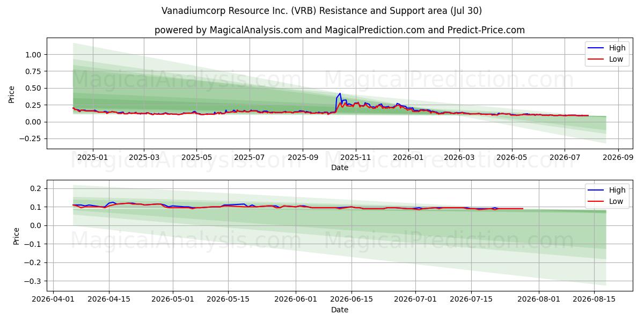The width and height of the screenshot is (644, 322).
Task: Click the '2026-04-01' x-axis label in bottom chart
Action: click(53, 299)
